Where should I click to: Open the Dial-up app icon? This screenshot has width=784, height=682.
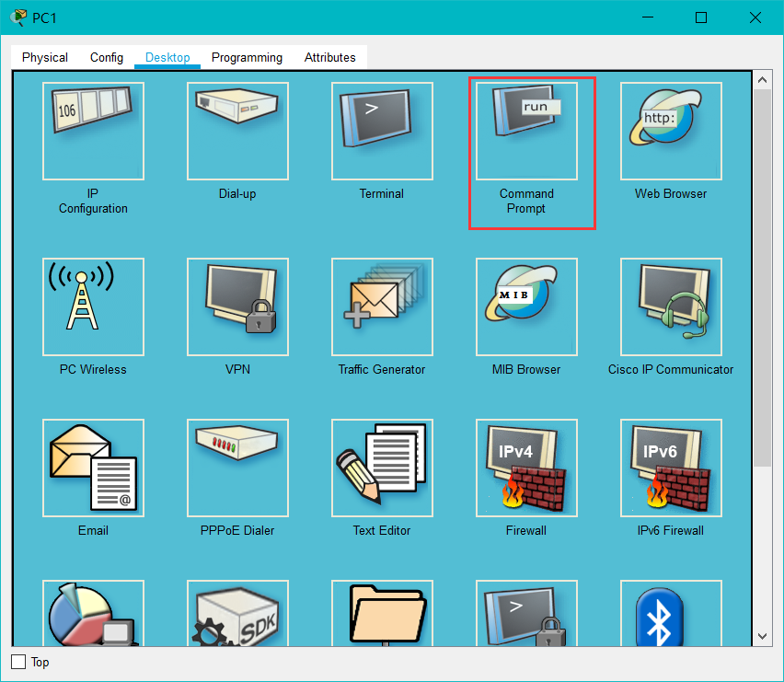pos(237,131)
